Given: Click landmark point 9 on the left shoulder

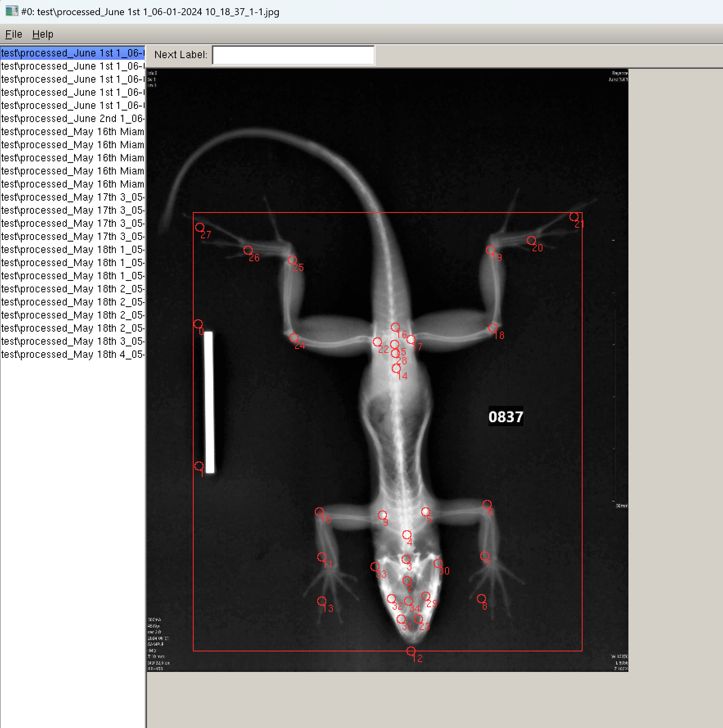Looking at the screenshot, I should [x=382, y=515].
